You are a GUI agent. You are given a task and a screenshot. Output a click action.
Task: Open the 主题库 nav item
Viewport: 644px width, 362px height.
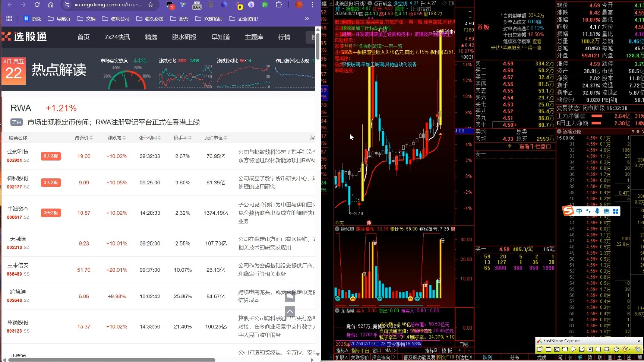tap(254, 37)
